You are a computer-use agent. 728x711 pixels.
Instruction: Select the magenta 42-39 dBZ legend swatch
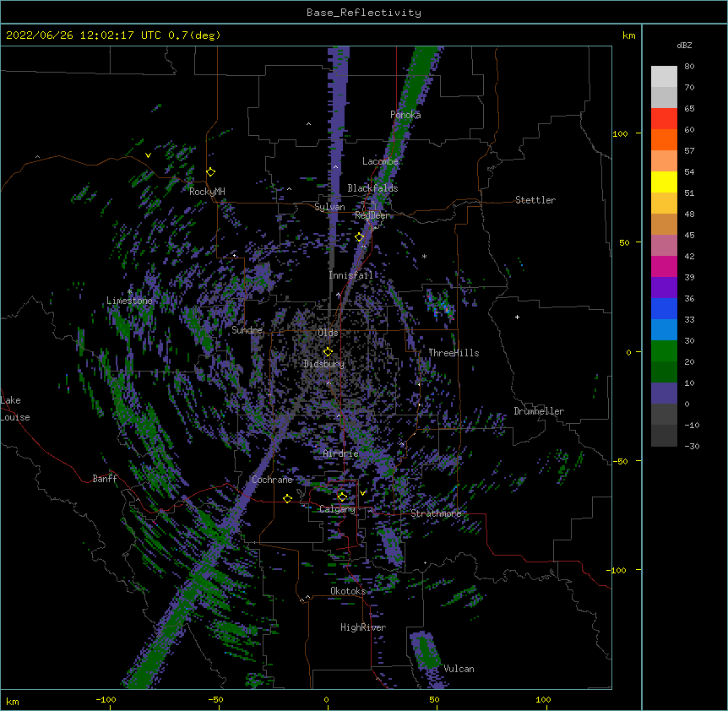click(x=664, y=266)
